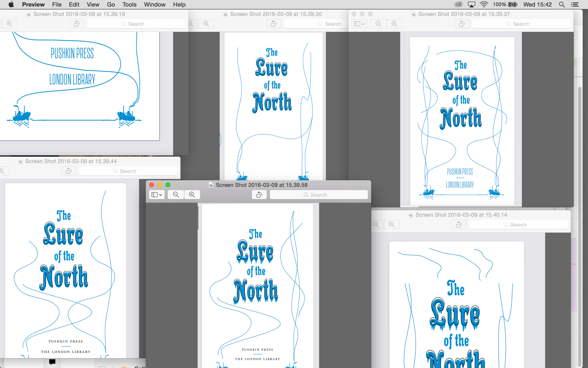
Task: Open the Preview application menu
Action: coord(33,4)
